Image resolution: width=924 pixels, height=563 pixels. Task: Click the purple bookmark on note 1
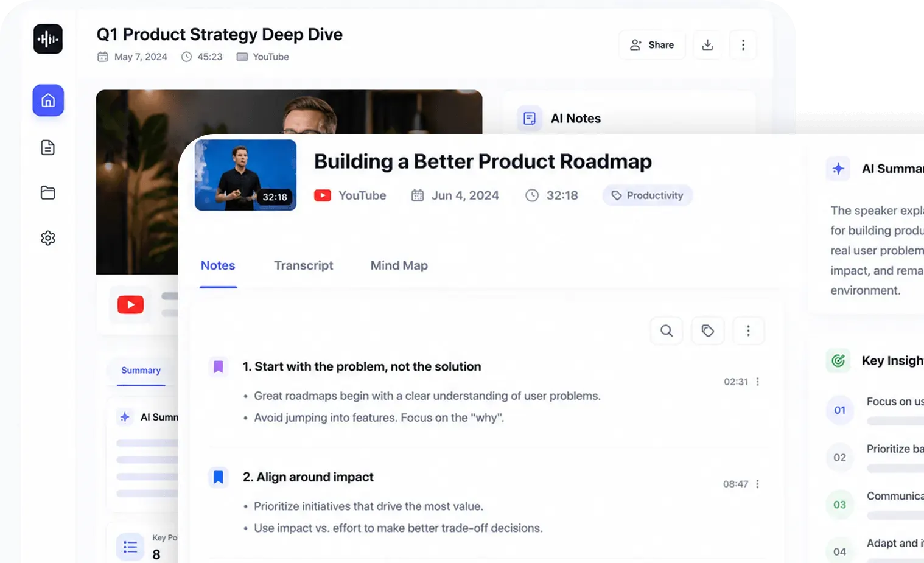218,366
